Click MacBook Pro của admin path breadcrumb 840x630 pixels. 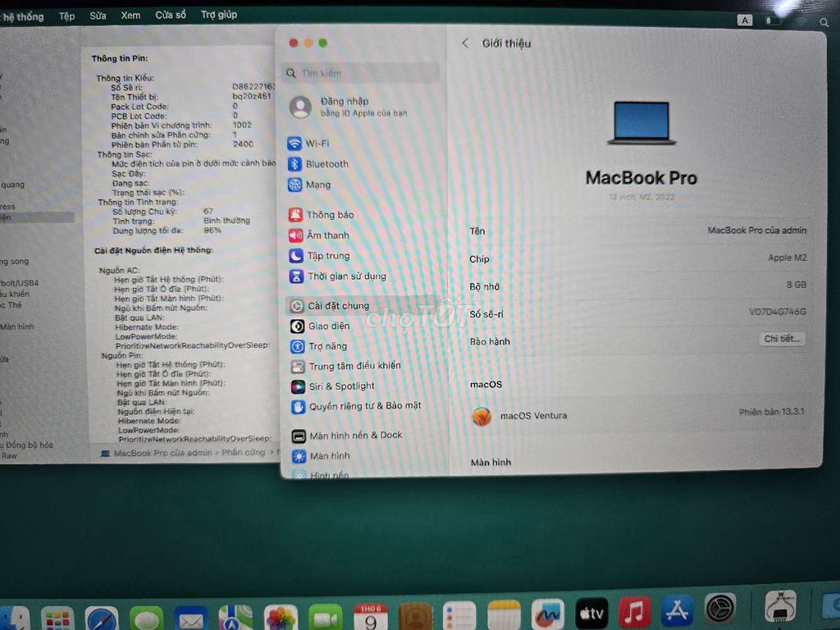163,453
